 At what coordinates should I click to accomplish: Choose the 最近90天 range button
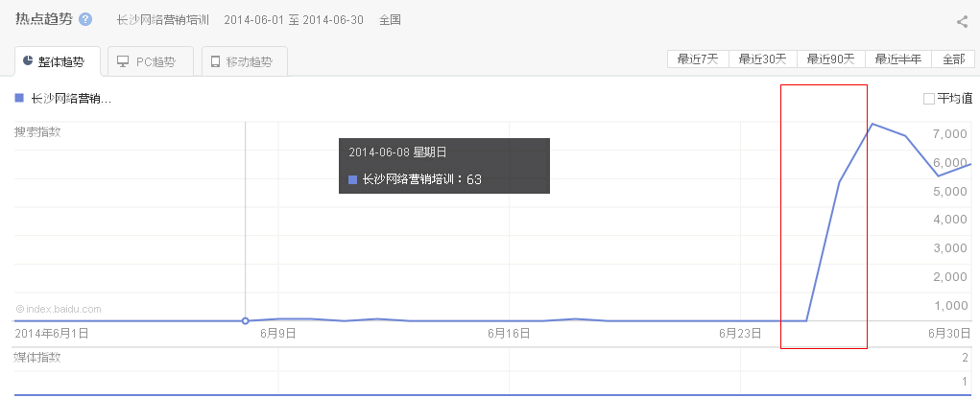[831, 59]
